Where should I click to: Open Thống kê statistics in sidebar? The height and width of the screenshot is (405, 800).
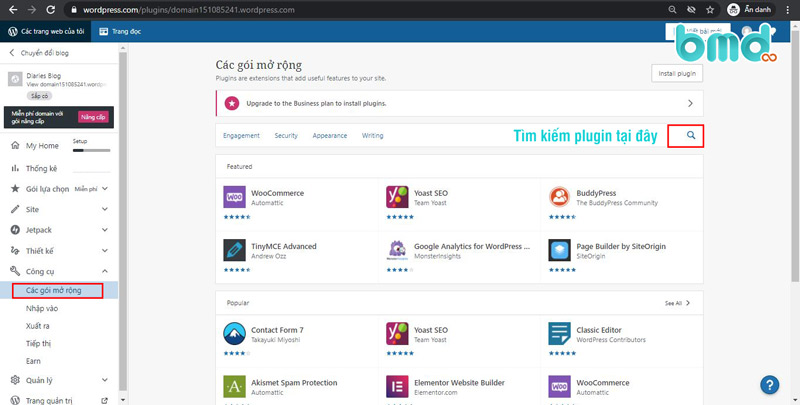click(x=41, y=168)
